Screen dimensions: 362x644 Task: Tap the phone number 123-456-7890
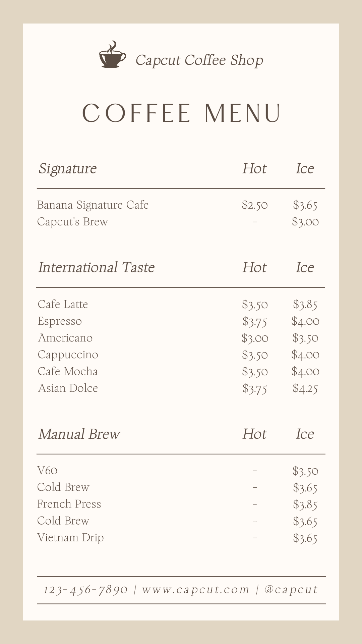86,590
